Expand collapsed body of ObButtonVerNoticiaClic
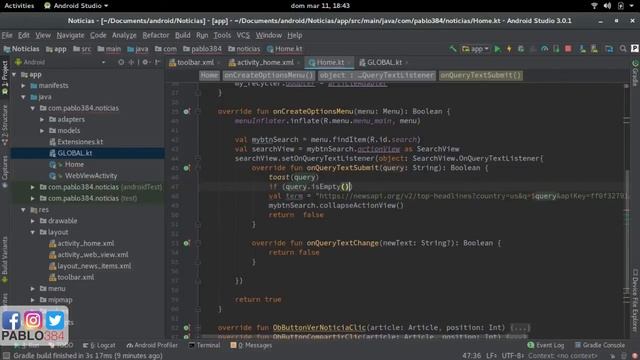Image resolution: width=640 pixels, height=360 pixels. click(x=520, y=327)
